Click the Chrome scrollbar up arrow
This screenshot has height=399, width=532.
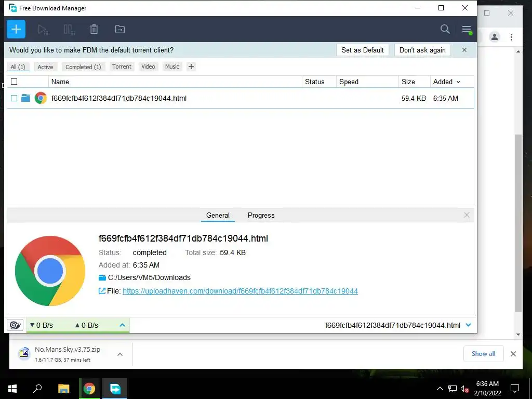(518, 51)
